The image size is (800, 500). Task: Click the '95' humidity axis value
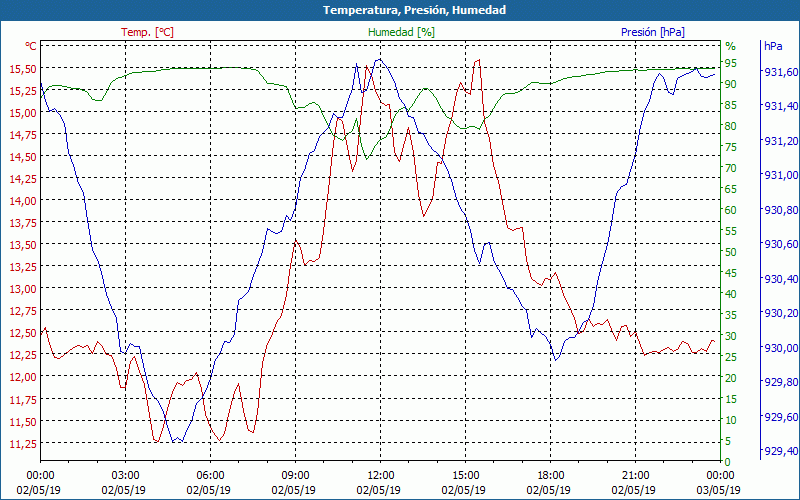731,63
